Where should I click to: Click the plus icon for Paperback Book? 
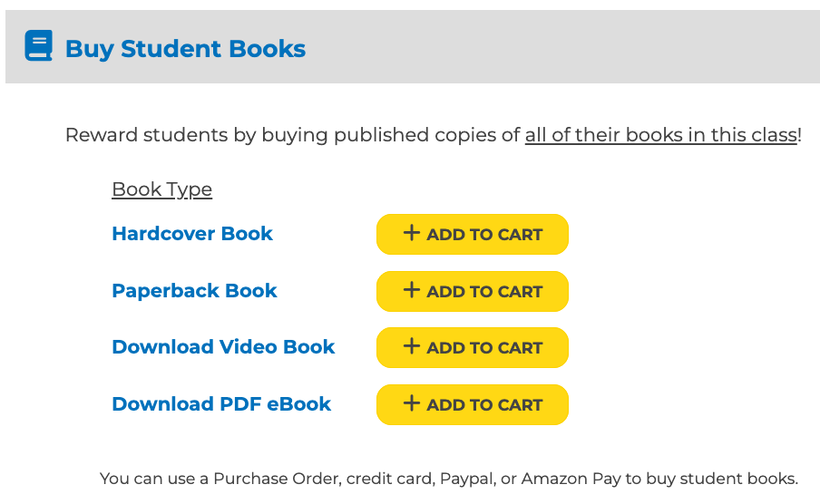tap(412, 290)
